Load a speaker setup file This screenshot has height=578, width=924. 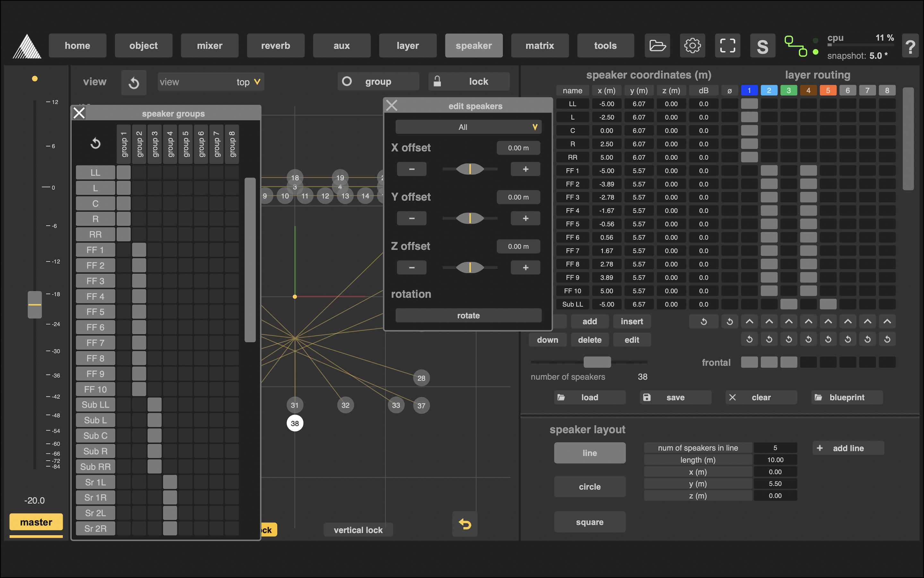click(589, 397)
